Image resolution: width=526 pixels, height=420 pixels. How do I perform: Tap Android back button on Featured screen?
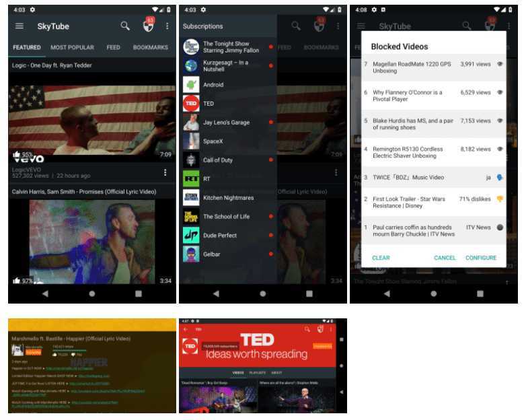(x=45, y=293)
